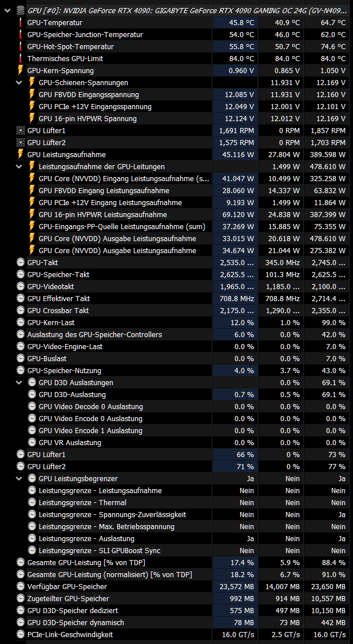353x644 pixels.
Task: Click lightning icon beside GPU 16-pin HVPWR Spannung
Action: pyautogui.click(x=31, y=119)
